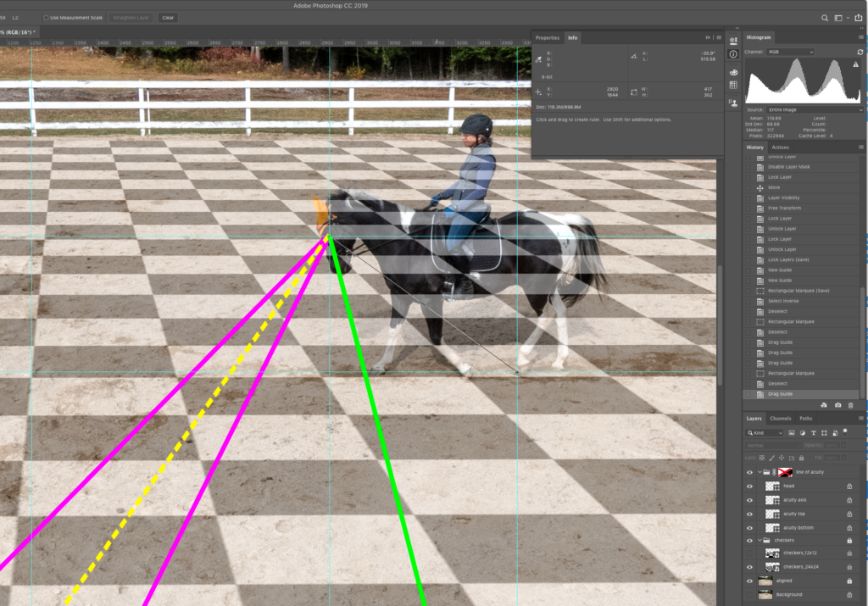Hide the 'acuity axis' layer
This screenshot has height=606, width=868.
coord(750,500)
